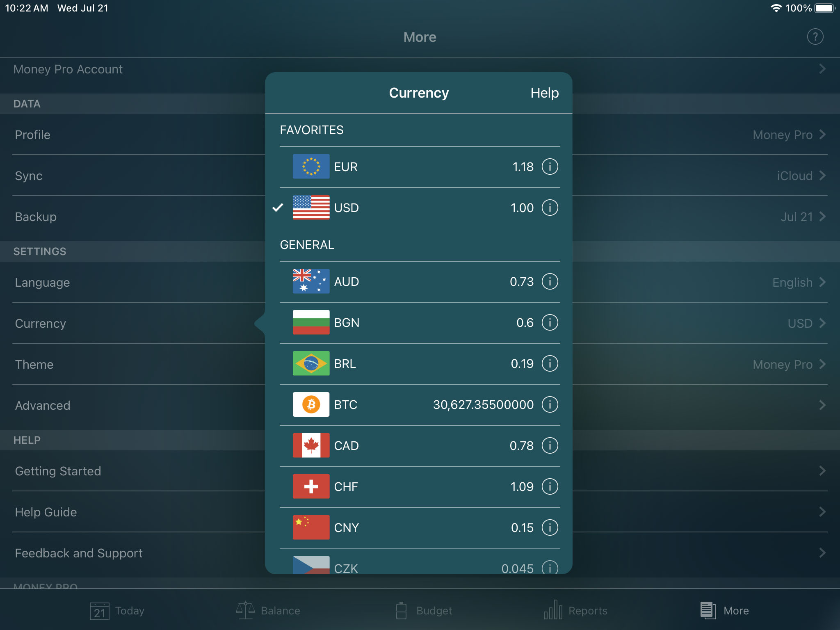Click the USD currency info button
Screen dimensions: 840x630
tap(550, 207)
